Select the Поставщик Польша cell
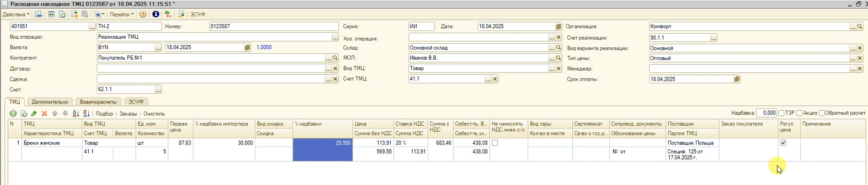The width and height of the screenshot is (868, 185). tap(692, 143)
